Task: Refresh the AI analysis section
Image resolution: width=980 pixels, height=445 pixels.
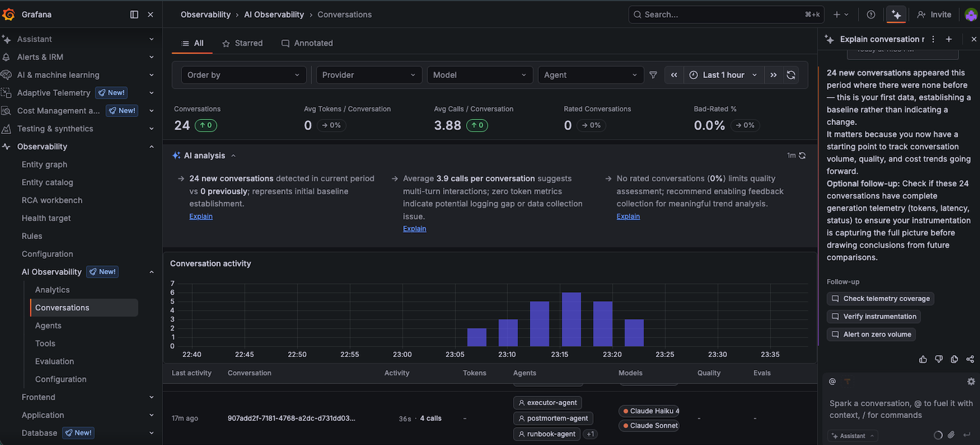Action: [802, 155]
